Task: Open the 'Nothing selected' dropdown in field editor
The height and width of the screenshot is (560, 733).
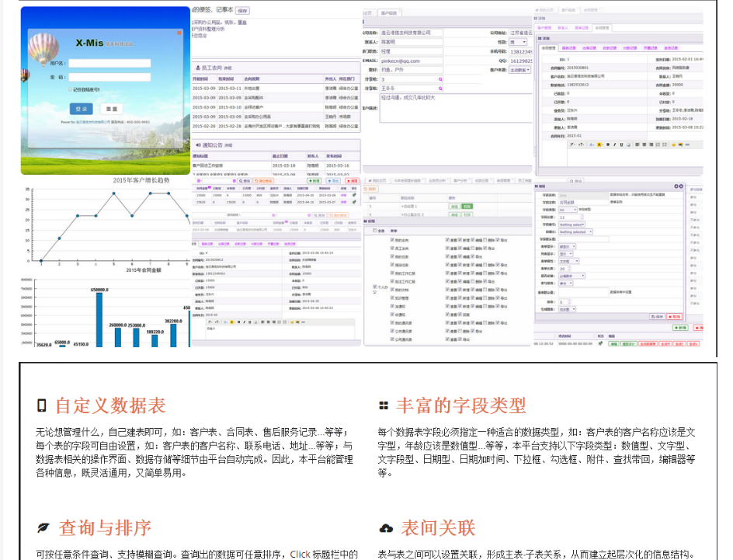Action: [576, 231]
